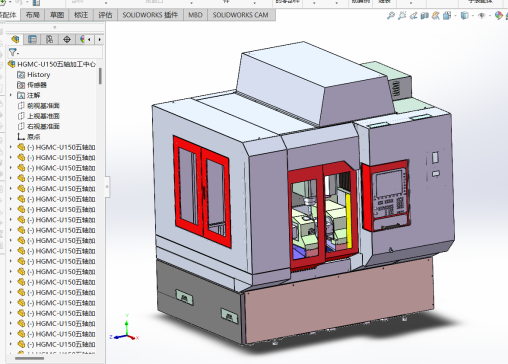
Task: Click the feature tree filter funnel
Action: click(x=13, y=52)
